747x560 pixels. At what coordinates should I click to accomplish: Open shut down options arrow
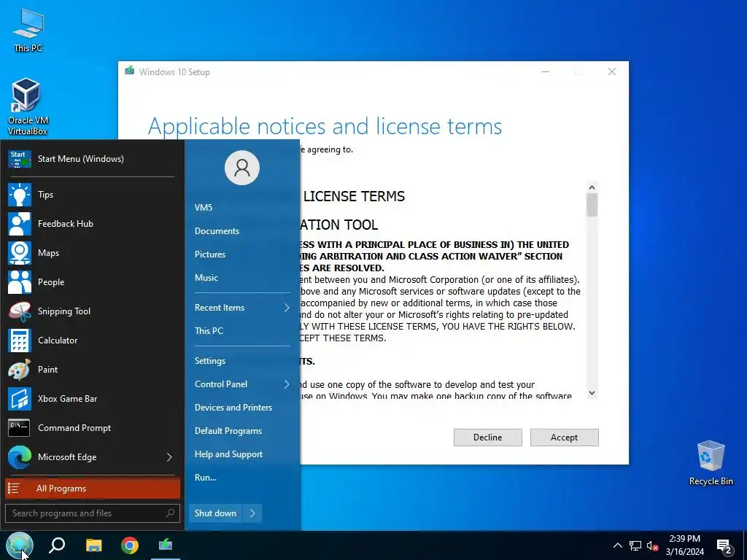252,513
